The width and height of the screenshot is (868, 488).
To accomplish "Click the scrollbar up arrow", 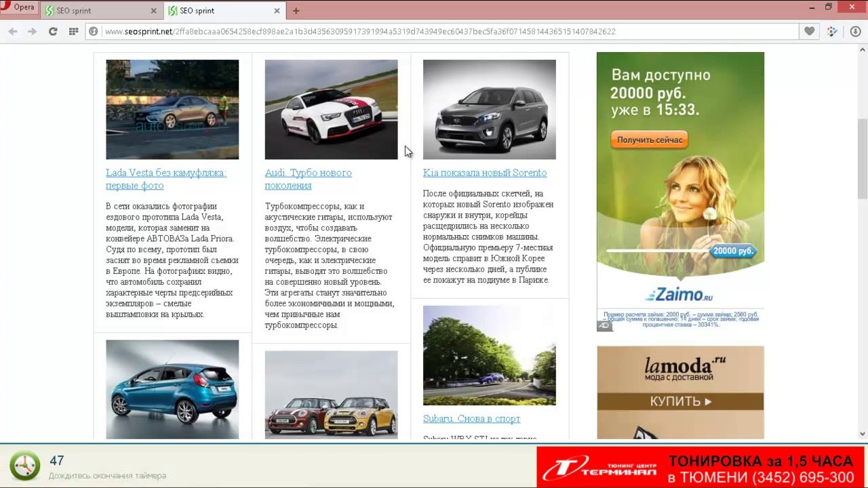I will [x=863, y=49].
